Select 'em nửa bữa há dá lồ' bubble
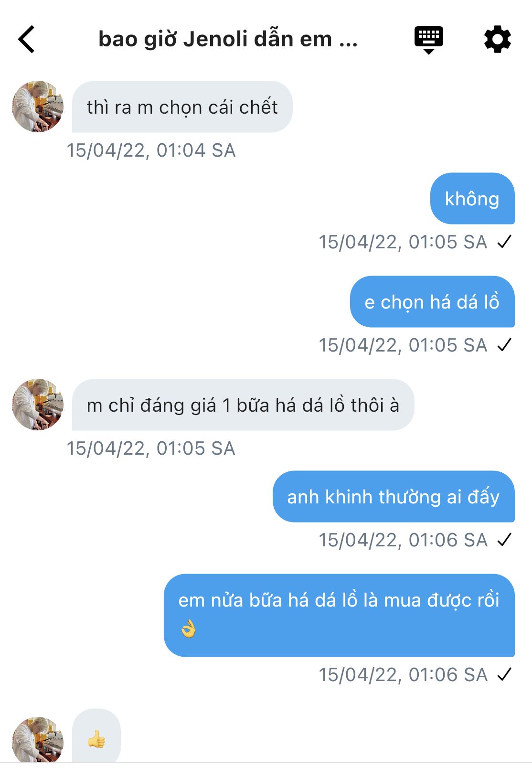Image resolution: width=532 pixels, height=768 pixels. pyautogui.click(x=339, y=615)
